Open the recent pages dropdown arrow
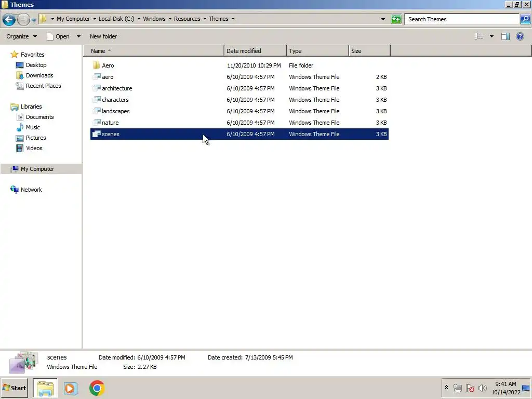The height and width of the screenshot is (399, 532). 34,20
